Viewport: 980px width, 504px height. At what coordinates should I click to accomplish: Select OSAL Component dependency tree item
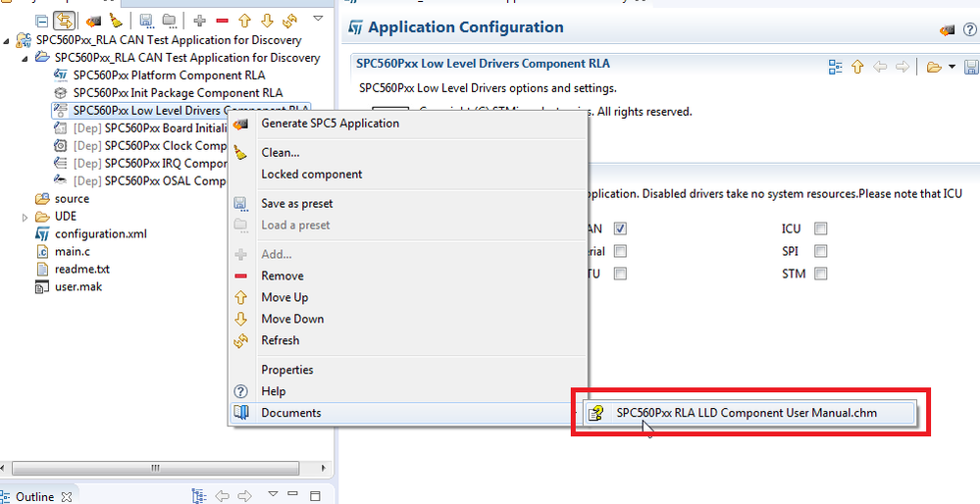149,180
